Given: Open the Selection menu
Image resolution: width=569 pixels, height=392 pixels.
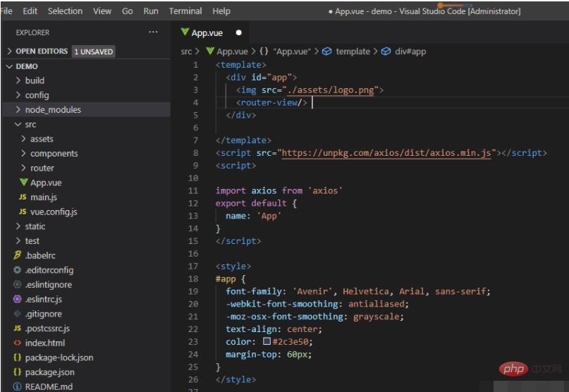Looking at the screenshot, I should pyautogui.click(x=65, y=11).
